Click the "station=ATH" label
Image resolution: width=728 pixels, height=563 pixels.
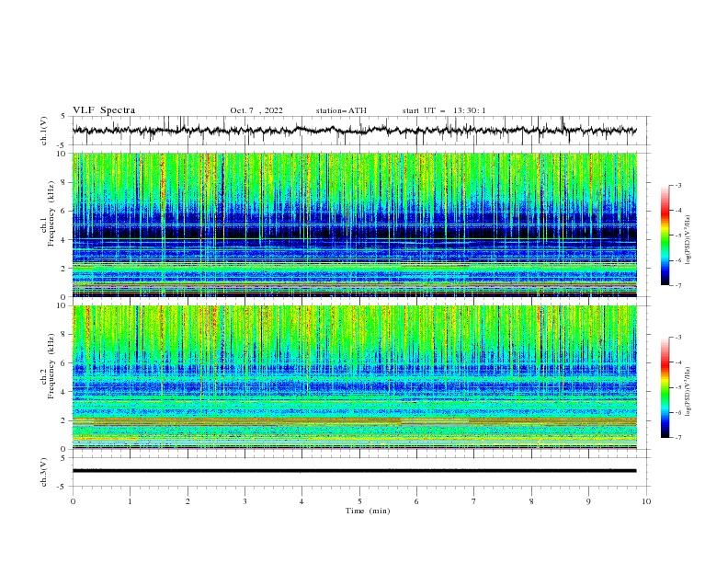tap(341, 110)
